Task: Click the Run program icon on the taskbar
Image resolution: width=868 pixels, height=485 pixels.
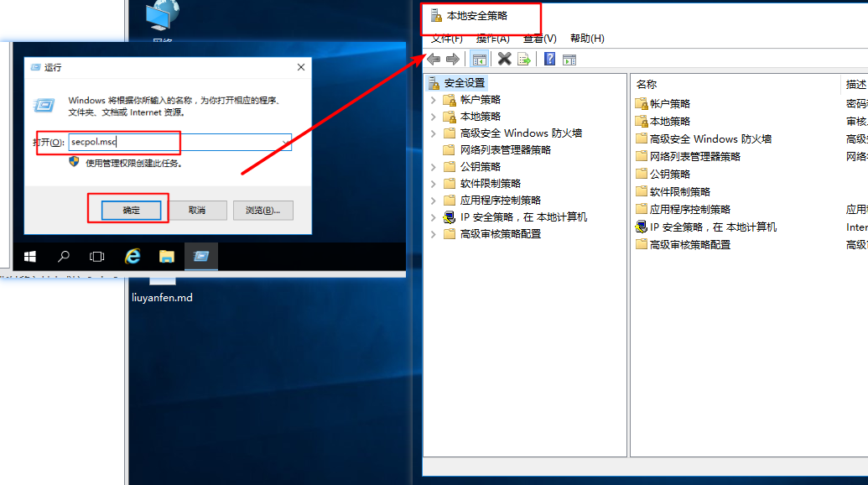Action: [201, 256]
